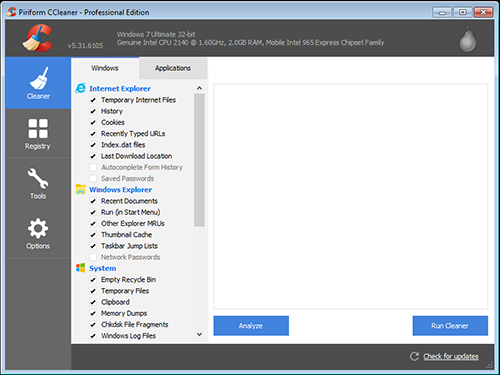Click the list scroll down arrow
Image resolution: width=500 pixels, height=375 pixels.
pos(199,334)
